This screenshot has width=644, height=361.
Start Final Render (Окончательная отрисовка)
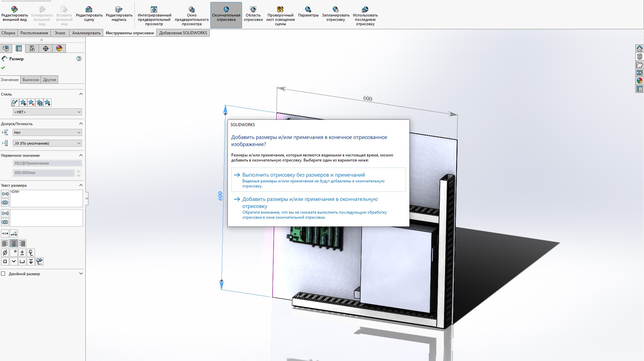pos(226,15)
